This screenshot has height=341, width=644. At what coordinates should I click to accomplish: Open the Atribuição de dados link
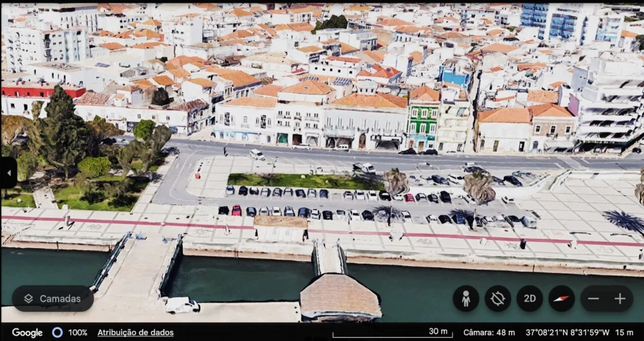(135, 332)
